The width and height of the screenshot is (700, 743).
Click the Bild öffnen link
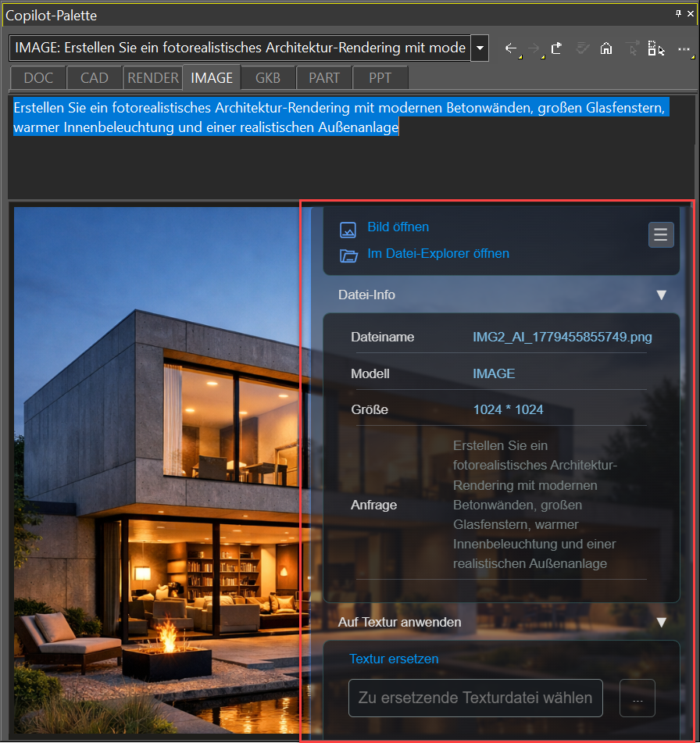[398, 227]
